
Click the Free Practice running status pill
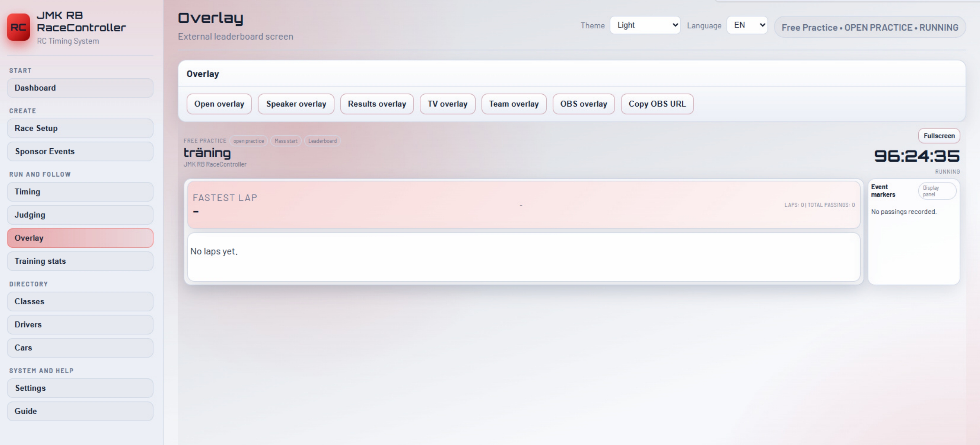click(x=870, y=27)
